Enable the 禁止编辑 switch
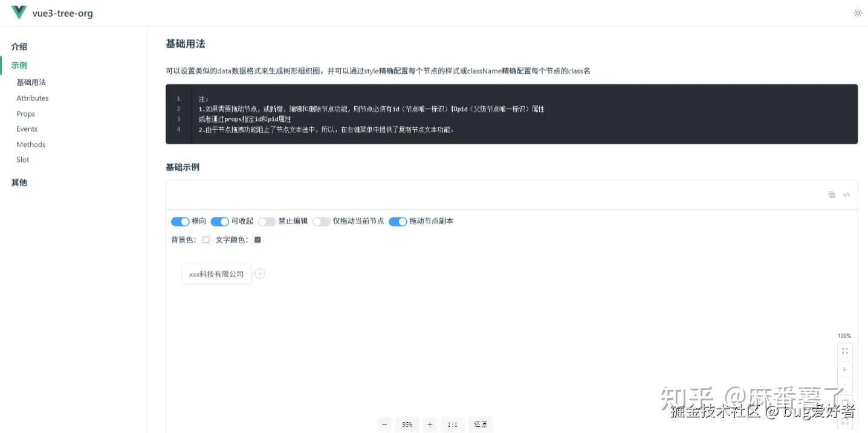Image resolution: width=868 pixels, height=433 pixels. coord(267,221)
